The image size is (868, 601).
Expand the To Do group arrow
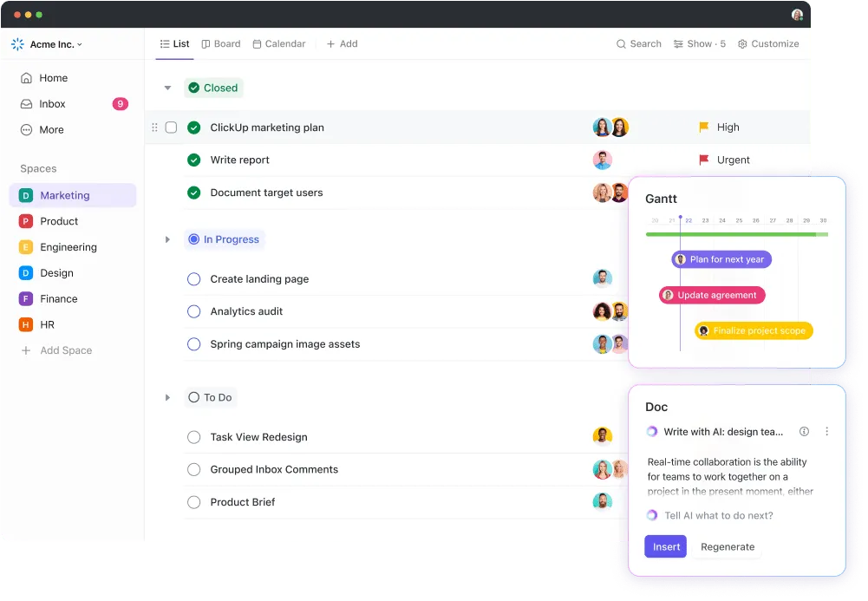pos(167,397)
